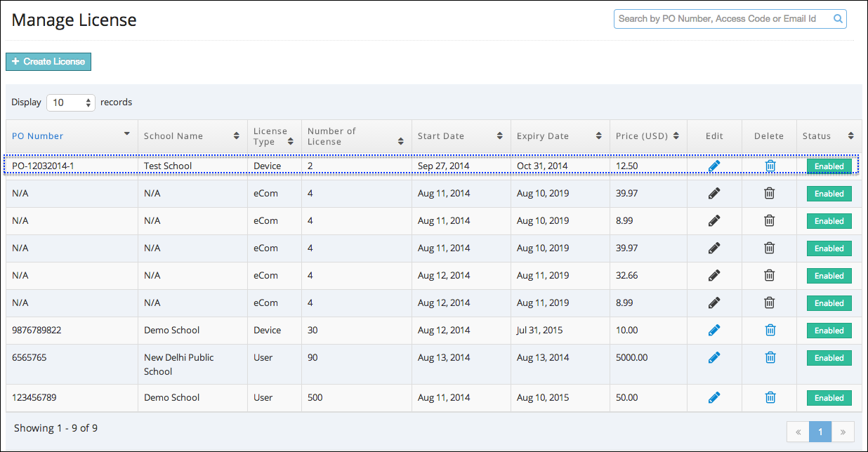Click the Aug 10, 2015 expiry date
Image resolution: width=868 pixels, height=452 pixels.
tap(543, 397)
